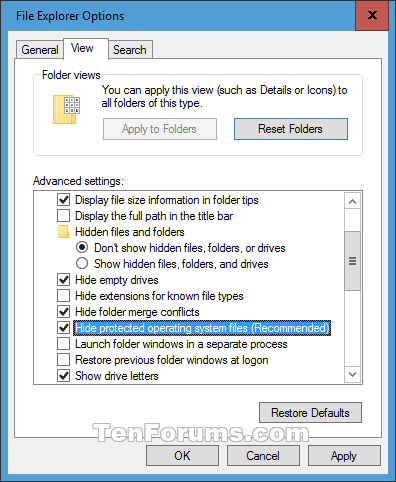The height and width of the screenshot is (482, 396).
Task: Click the Advanced settings scrollbar thumb
Action: pyautogui.click(x=352, y=261)
